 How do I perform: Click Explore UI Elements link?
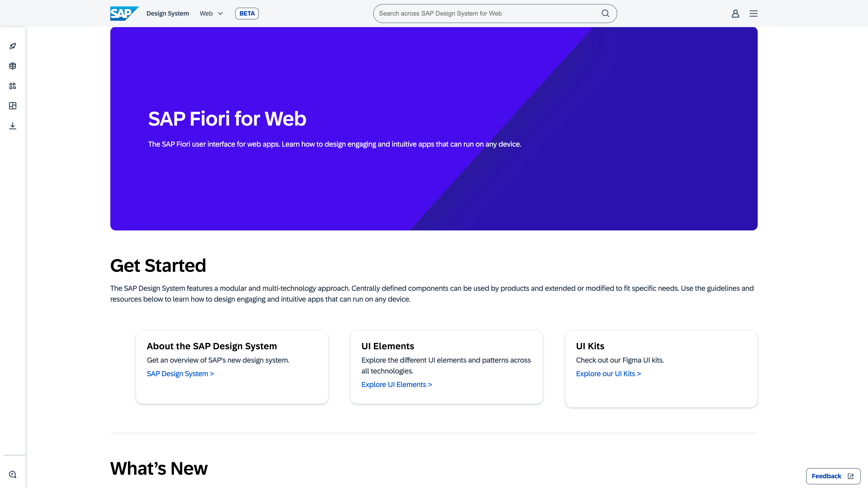click(x=397, y=384)
